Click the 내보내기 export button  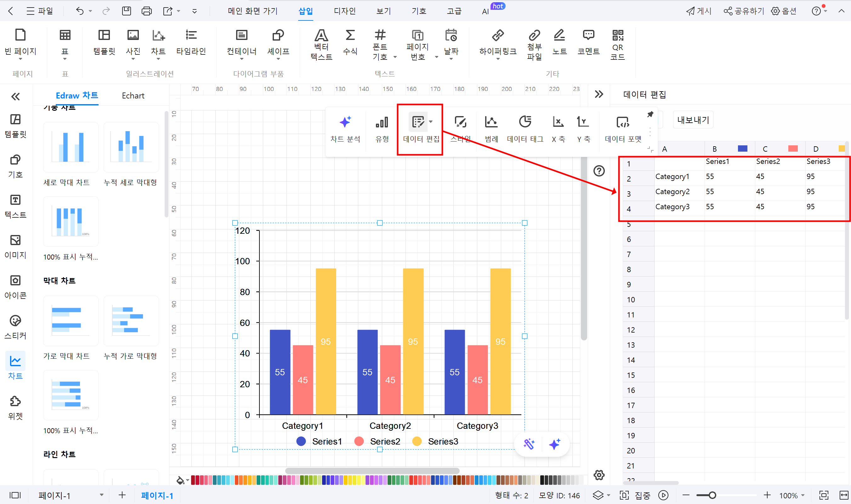pos(693,120)
